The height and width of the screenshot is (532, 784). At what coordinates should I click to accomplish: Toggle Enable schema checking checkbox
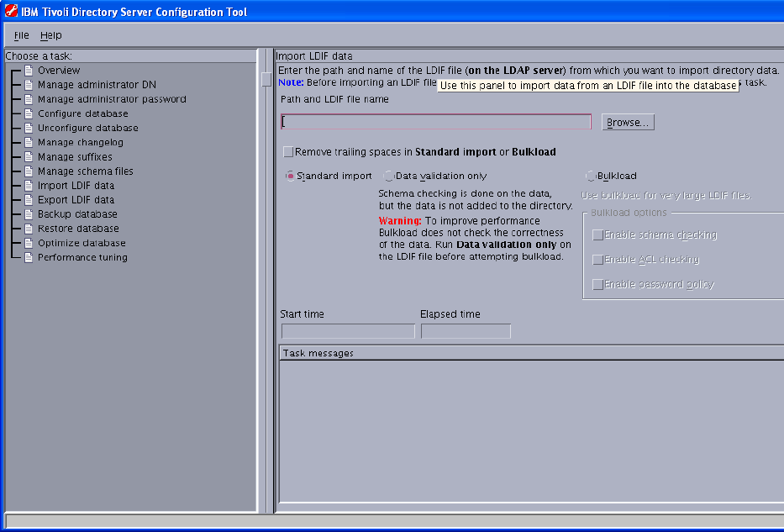pos(597,235)
